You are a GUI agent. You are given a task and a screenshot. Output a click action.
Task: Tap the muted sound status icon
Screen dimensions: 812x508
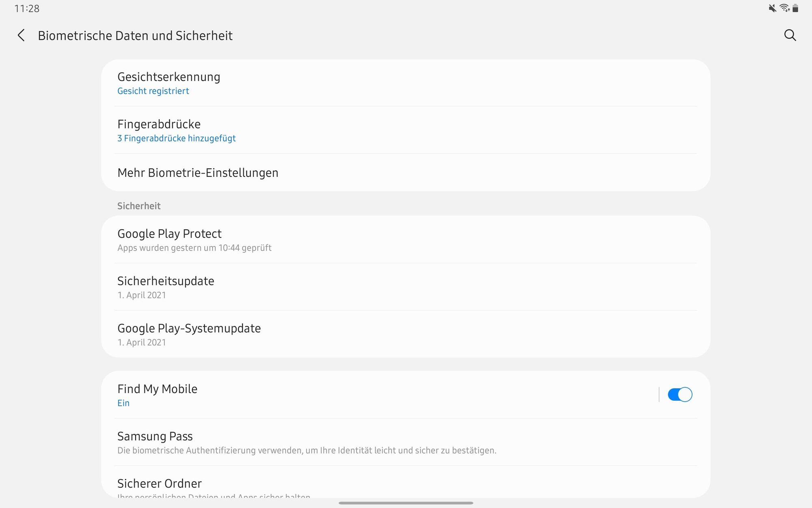[772, 8]
